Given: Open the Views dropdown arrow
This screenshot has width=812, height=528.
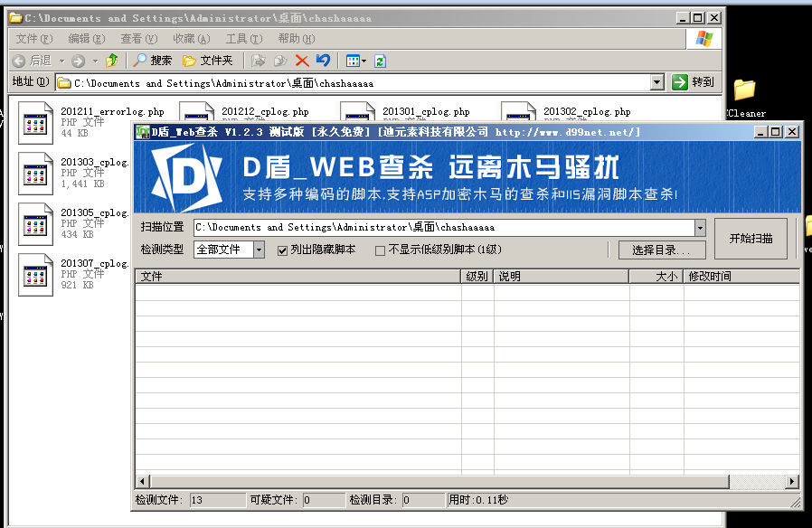Looking at the screenshot, I should pos(364,61).
